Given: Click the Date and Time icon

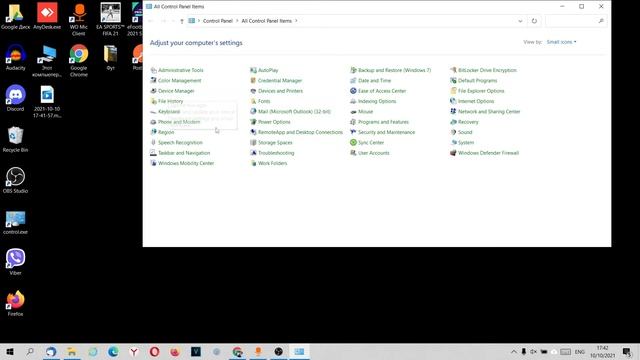Looking at the screenshot, I should [353, 80].
